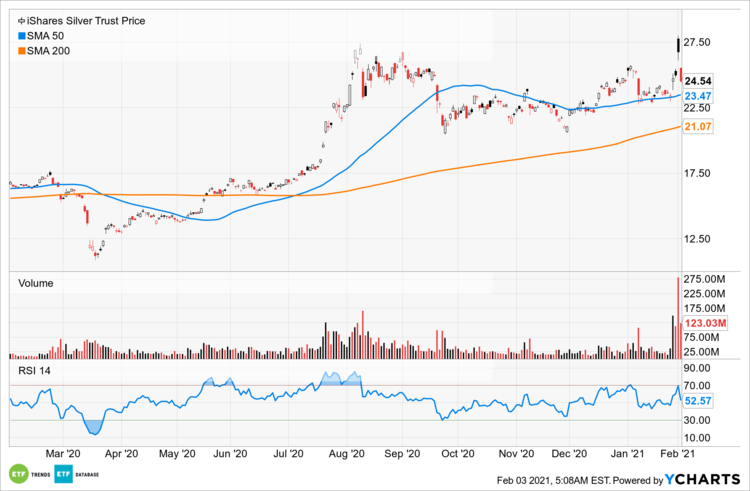This screenshot has width=750, height=491.
Task: Click the RSI 14 panel title
Action: coord(32,371)
